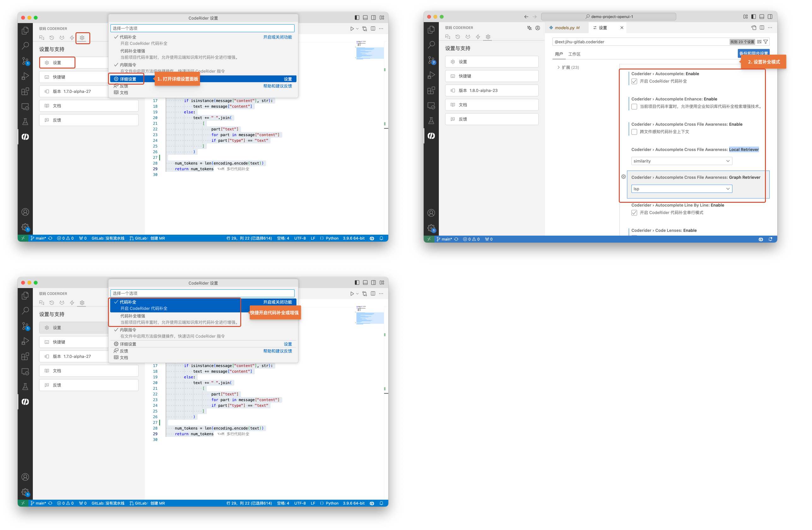The width and height of the screenshot is (812, 530).
Task: Click GitLab: 创建 MR in lower-left status bar
Action: [147, 503]
